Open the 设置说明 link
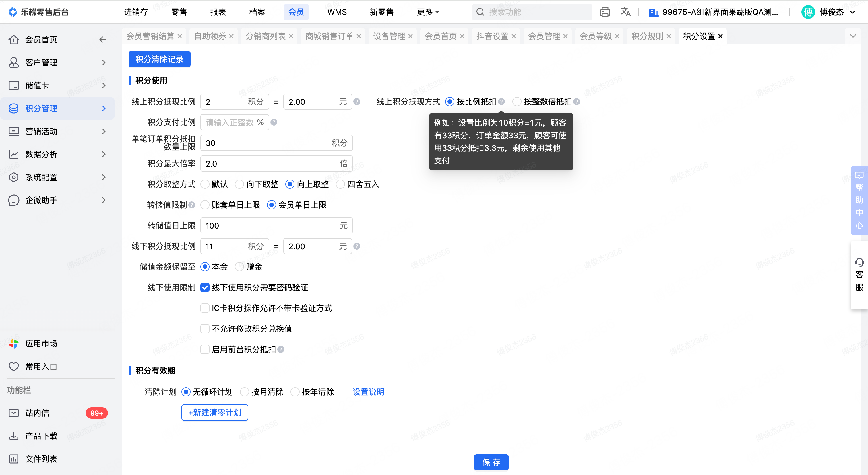 368,392
